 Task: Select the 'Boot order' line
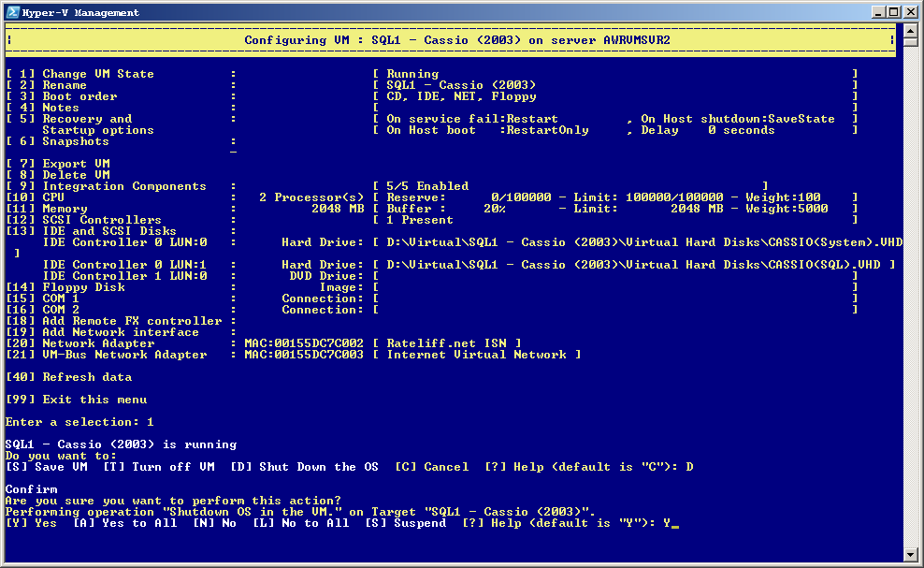pyautogui.click(x=62, y=96)
